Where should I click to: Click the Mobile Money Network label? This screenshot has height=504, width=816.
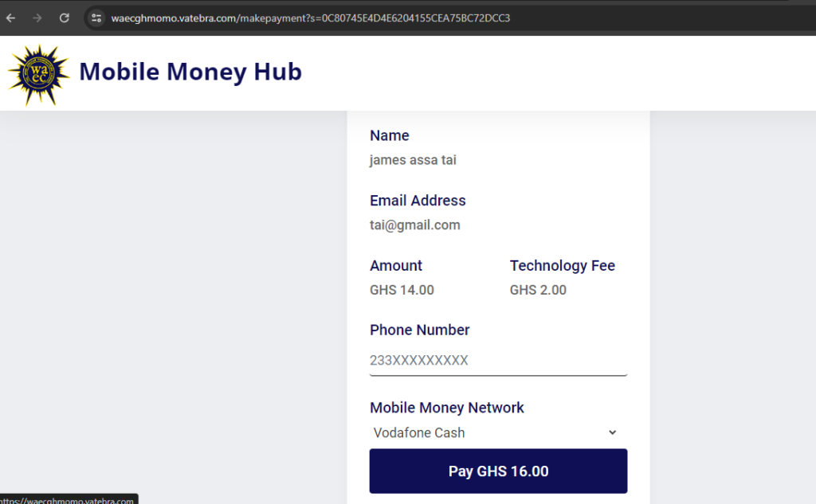446,408
